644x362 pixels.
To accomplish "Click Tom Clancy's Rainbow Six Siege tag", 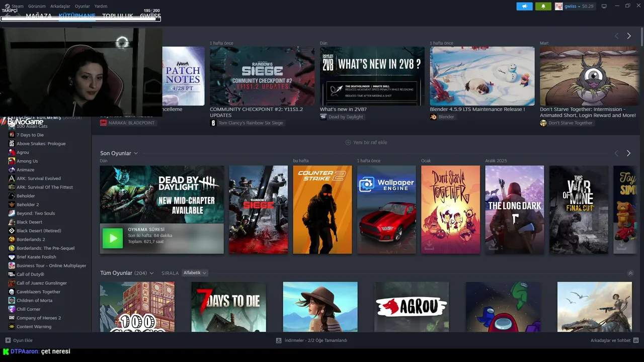I will click(x=247, y=123).
